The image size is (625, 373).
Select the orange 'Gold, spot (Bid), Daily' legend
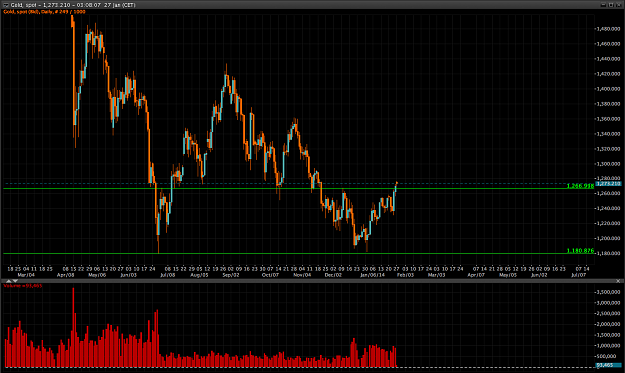point(44,12)
